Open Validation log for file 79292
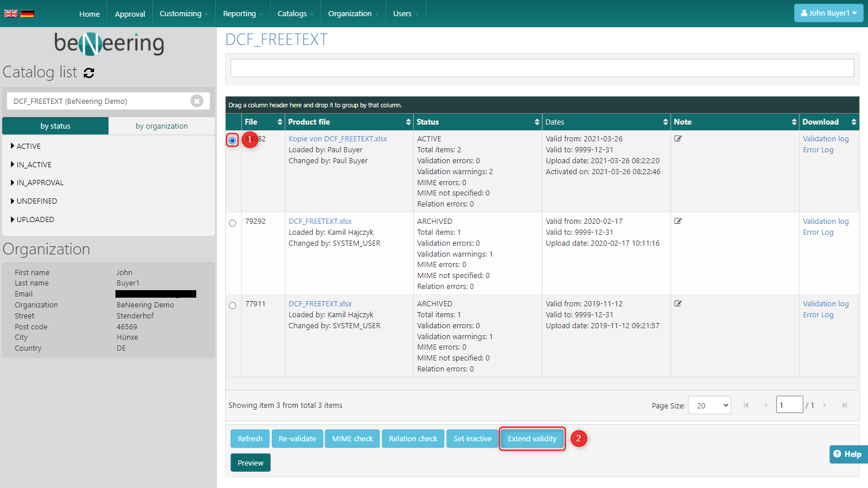Image resolution: width=868 pixels, height=488 pixels. 825,221
